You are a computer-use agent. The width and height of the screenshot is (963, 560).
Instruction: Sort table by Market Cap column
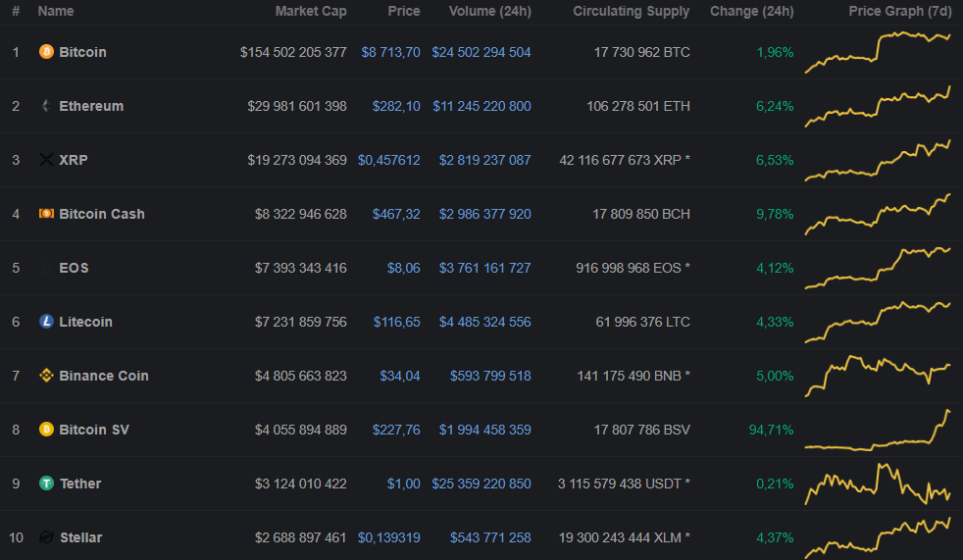[x=310, y=12]
